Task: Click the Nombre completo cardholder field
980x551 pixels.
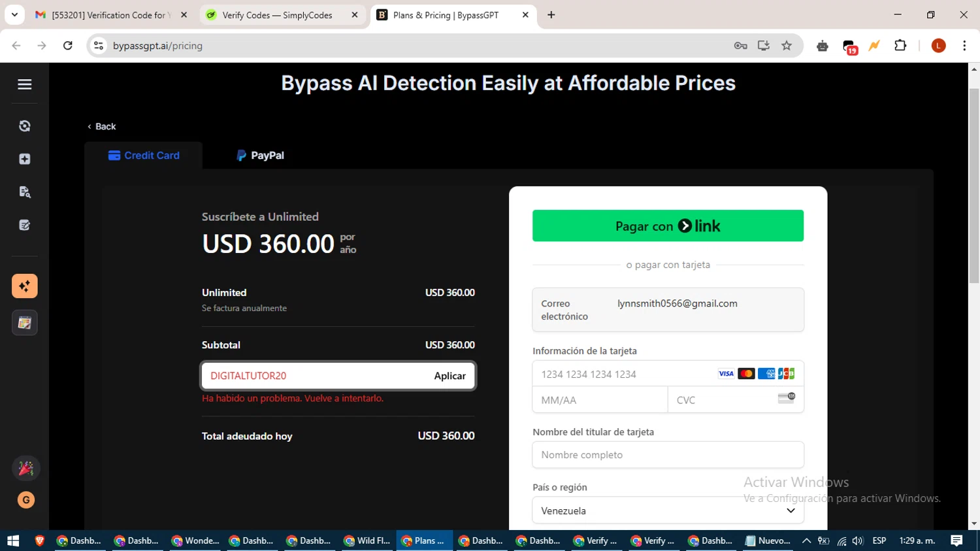Action: click(x=668, y=455)
